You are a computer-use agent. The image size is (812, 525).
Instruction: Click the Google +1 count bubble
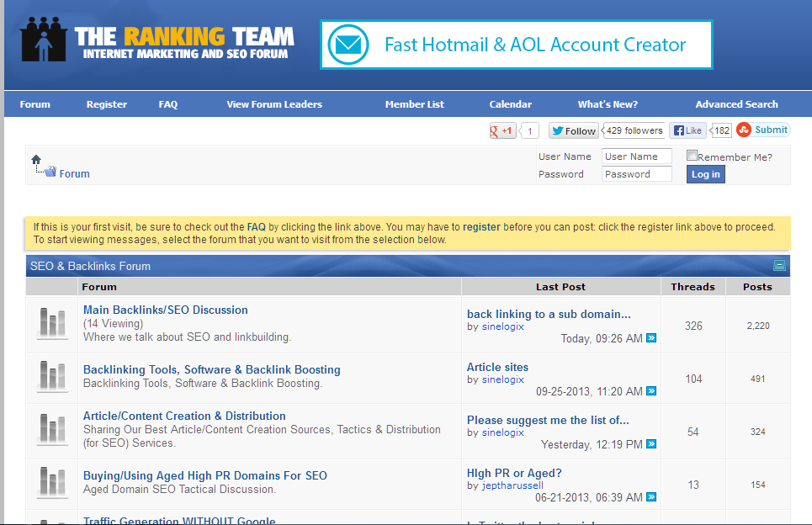(529, 131)
